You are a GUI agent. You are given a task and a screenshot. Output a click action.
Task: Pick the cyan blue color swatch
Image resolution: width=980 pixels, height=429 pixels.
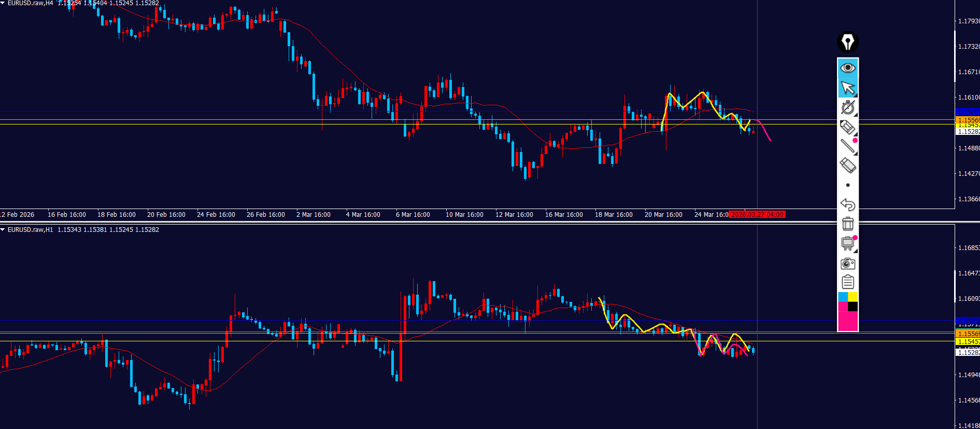pos(843,297)
